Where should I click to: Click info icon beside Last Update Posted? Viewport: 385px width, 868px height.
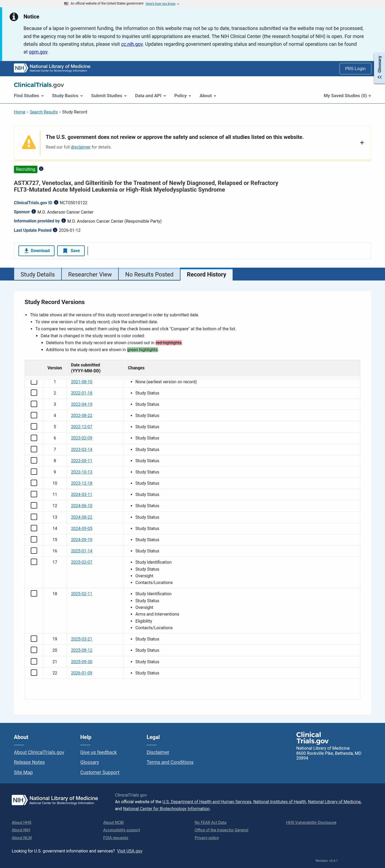pos(55,230)
